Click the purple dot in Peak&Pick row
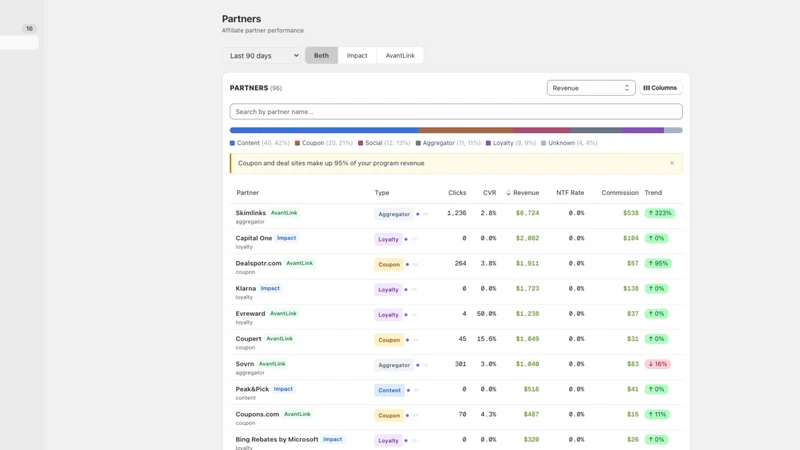Viewport: 800px width, 450px height. coord(408,390)
